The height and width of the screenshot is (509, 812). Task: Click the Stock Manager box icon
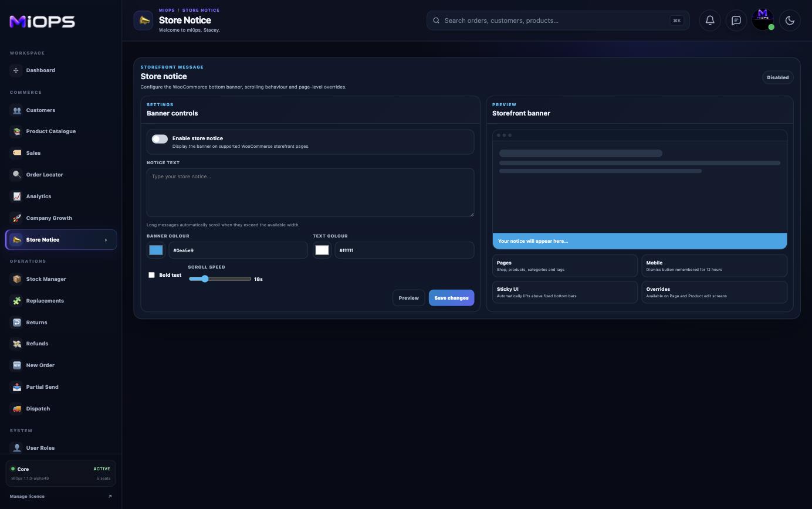(16, 279)
